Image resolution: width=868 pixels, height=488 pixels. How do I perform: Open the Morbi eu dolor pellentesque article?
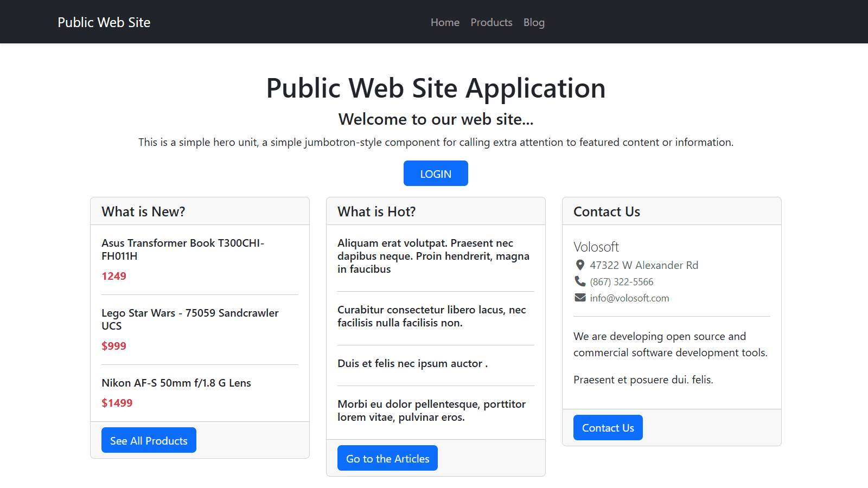click(x=431, y=410)
